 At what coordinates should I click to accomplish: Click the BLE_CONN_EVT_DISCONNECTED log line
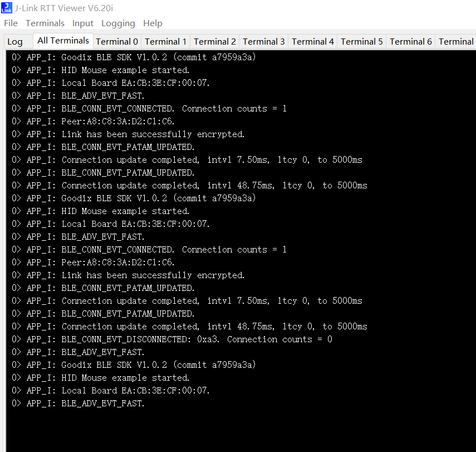click(172, 339)
